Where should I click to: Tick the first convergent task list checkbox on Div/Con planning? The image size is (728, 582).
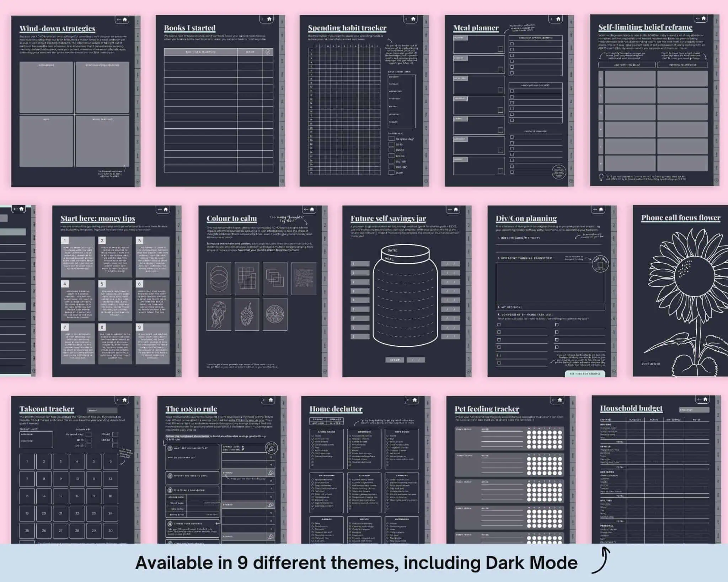tap(499, 325)
